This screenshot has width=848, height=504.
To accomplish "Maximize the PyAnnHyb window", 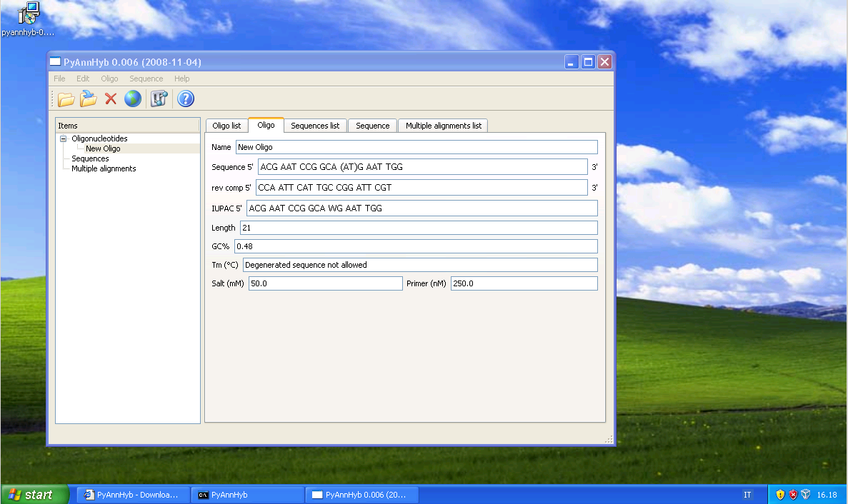I will tap(589, 62).
